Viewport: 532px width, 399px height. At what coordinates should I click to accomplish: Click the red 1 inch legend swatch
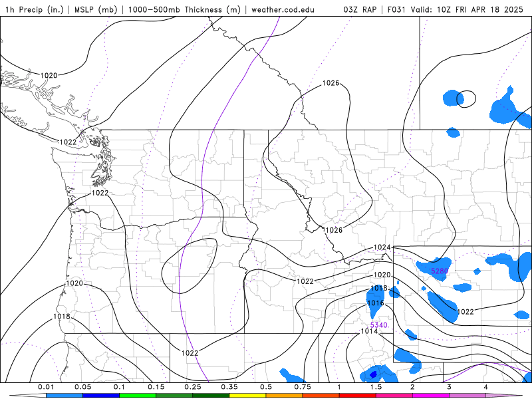click(358, 396)
